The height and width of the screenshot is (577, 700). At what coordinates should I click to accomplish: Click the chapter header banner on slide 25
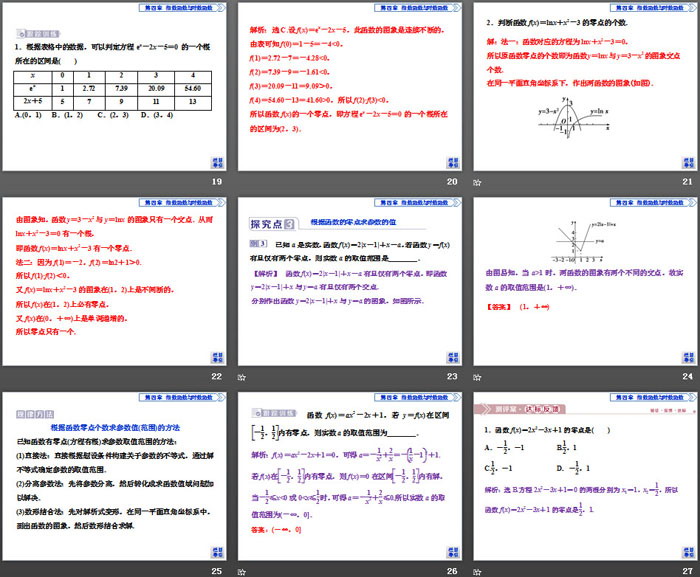(x=182, y=397)
